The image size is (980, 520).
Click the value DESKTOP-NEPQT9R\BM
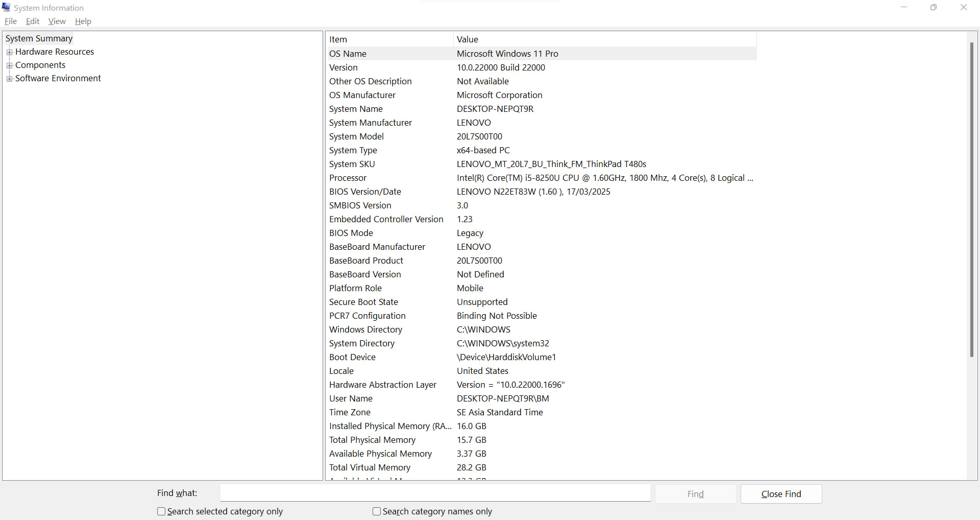(503, 398)
